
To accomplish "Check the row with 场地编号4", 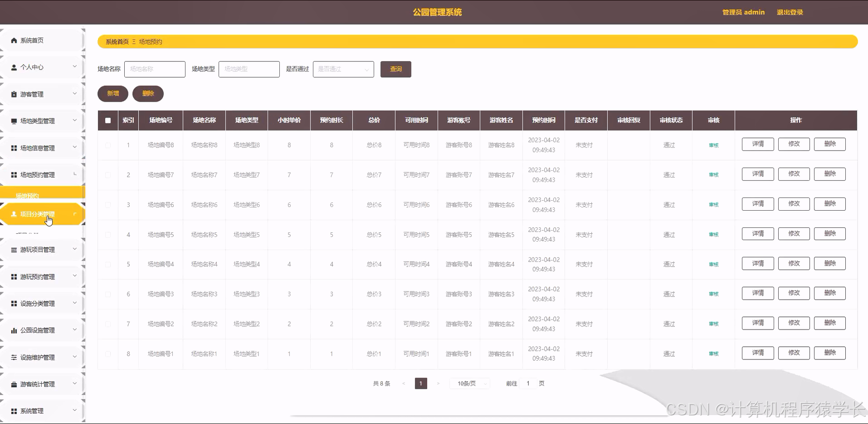I will (x=108, y=264).
